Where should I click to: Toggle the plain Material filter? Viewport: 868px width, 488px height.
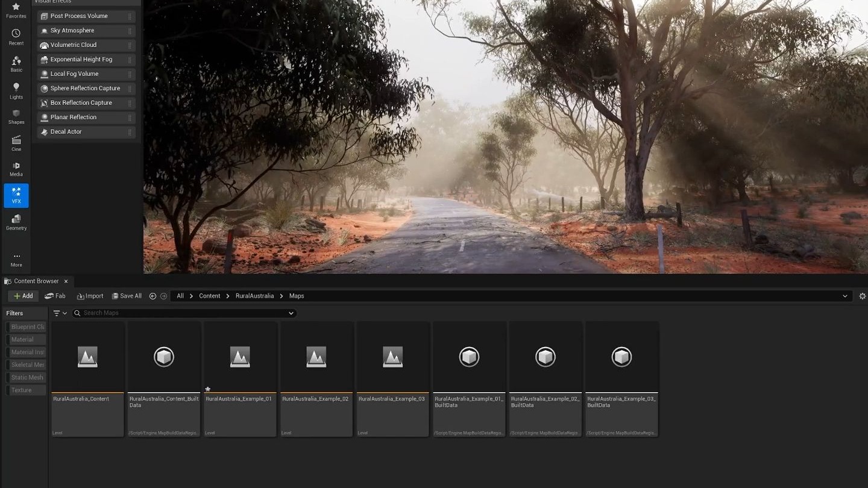27,340
